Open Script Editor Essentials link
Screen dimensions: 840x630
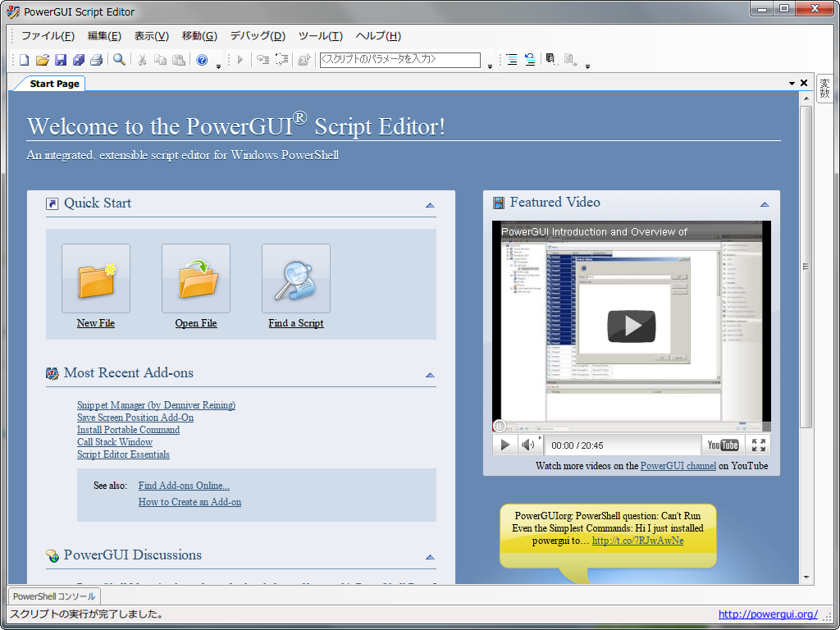(123, 454)
